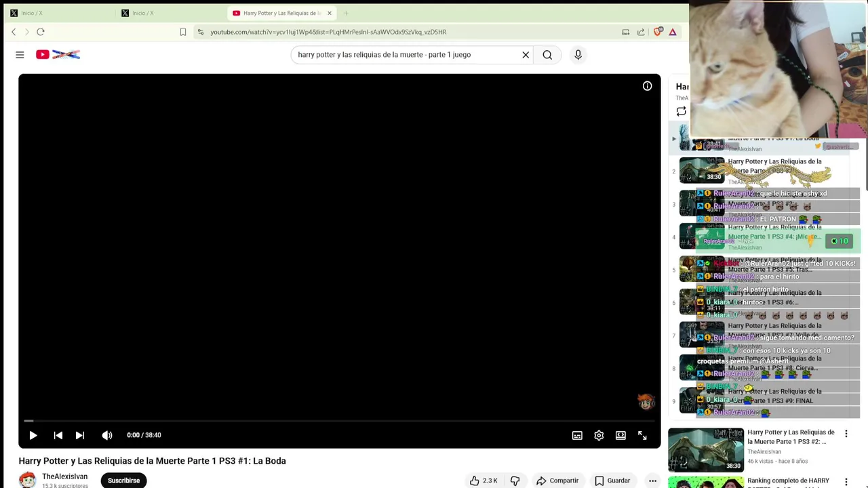
Task: Seek on the video progress bar
Action: 339,421
